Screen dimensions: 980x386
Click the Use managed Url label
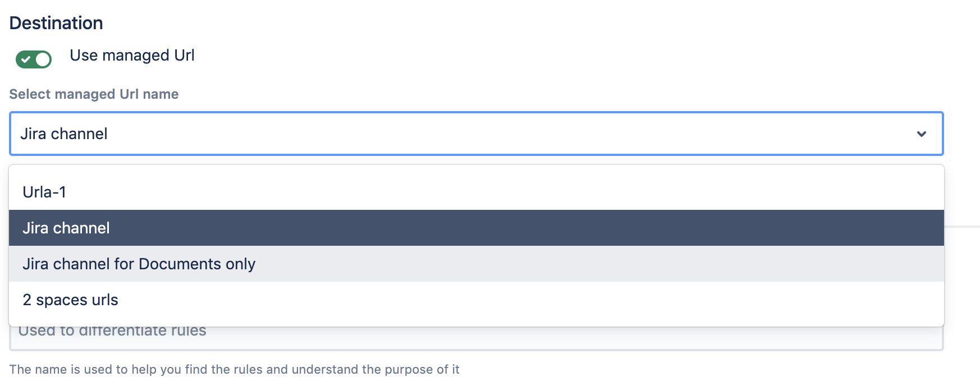[x=132, y=56]
